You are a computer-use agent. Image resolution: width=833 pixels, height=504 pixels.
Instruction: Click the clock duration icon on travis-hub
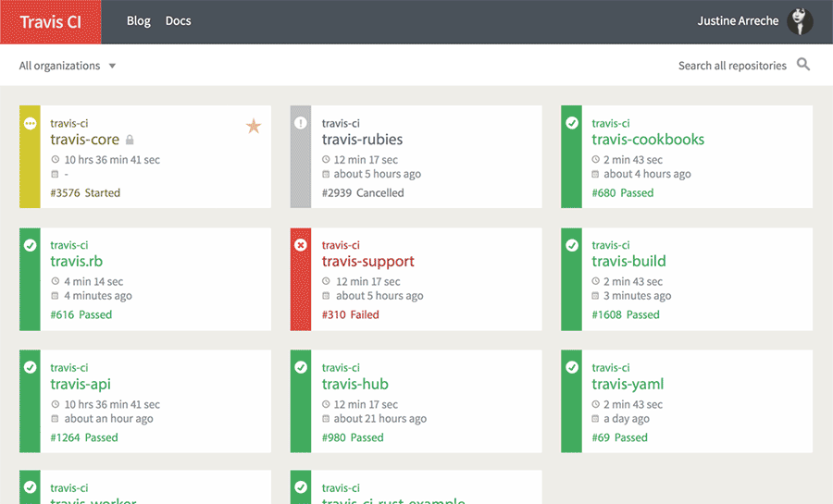click(x=326, y=404)
